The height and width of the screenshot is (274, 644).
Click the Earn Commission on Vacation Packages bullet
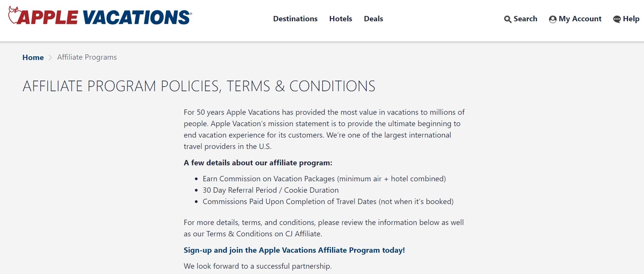(x=324, y=179)
